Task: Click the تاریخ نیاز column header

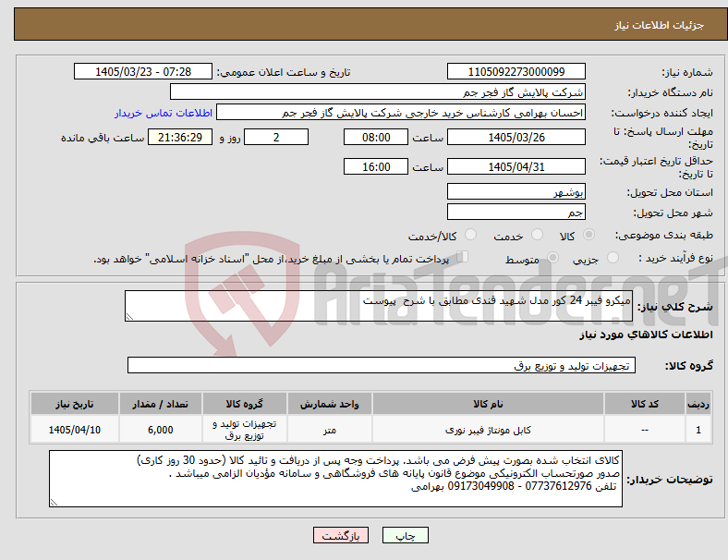Action: 75,404
